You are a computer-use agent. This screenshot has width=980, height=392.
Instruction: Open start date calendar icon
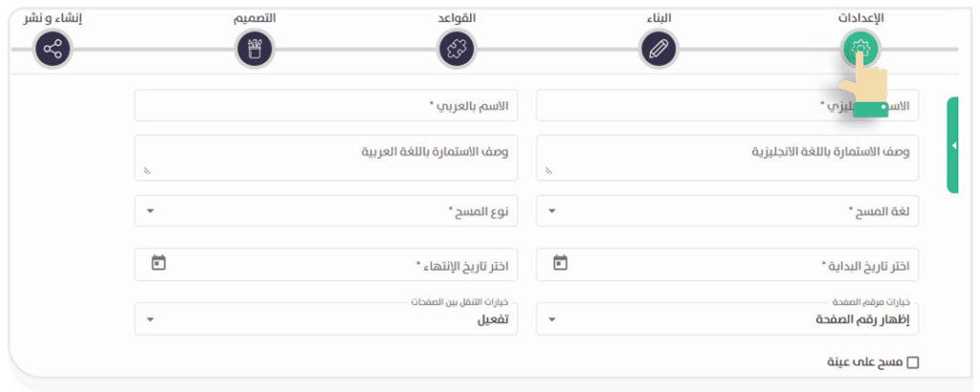[x=561, y=262]
